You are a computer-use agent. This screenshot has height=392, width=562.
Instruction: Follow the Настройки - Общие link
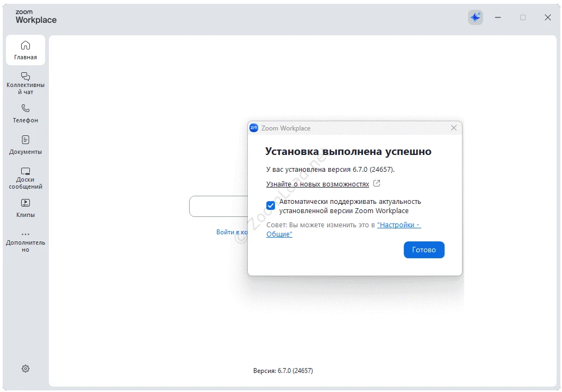pos(399,225)
